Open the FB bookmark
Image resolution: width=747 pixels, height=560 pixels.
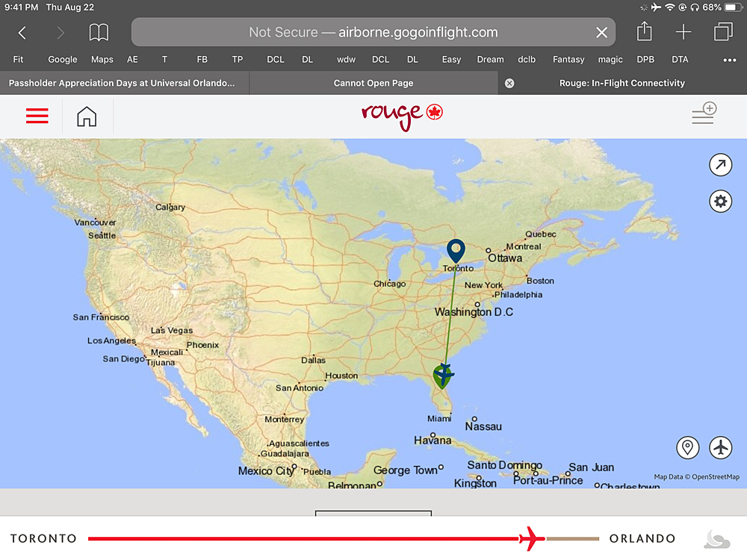click(x=202, y=60)
